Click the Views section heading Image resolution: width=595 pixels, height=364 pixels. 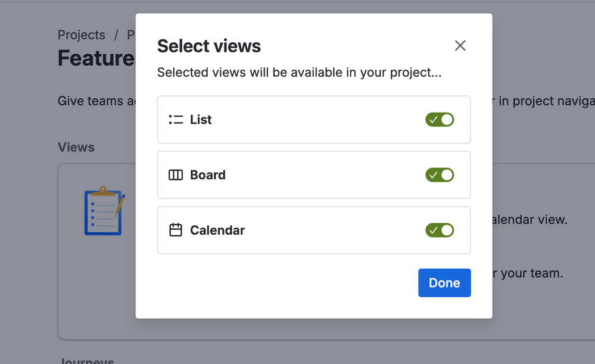76,147
